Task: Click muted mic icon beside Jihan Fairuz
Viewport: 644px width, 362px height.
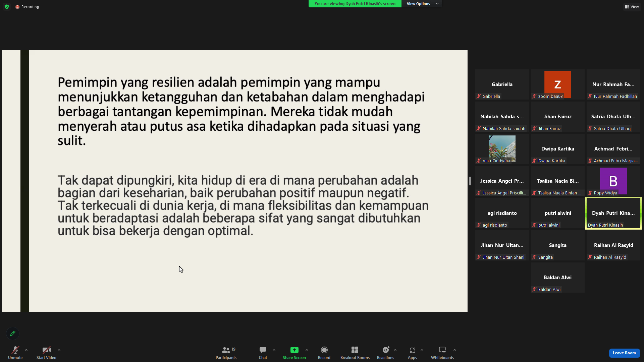Action: [x=534, y=128]
